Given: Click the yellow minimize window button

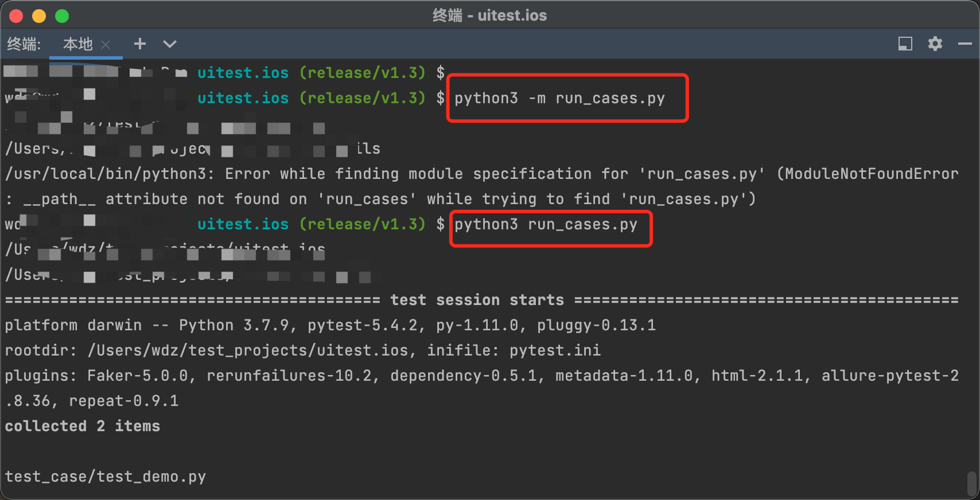Looking at the screenshot, I should tap(39, 16).
